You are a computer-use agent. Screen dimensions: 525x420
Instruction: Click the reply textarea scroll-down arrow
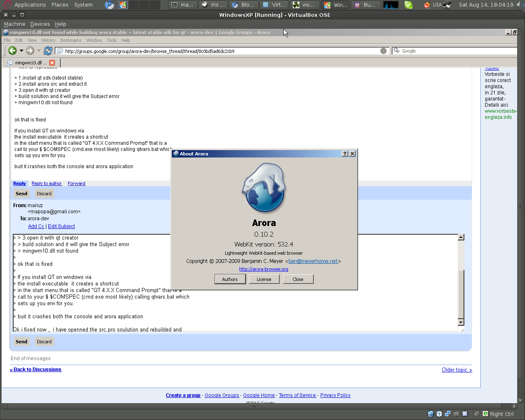(461, 322)
